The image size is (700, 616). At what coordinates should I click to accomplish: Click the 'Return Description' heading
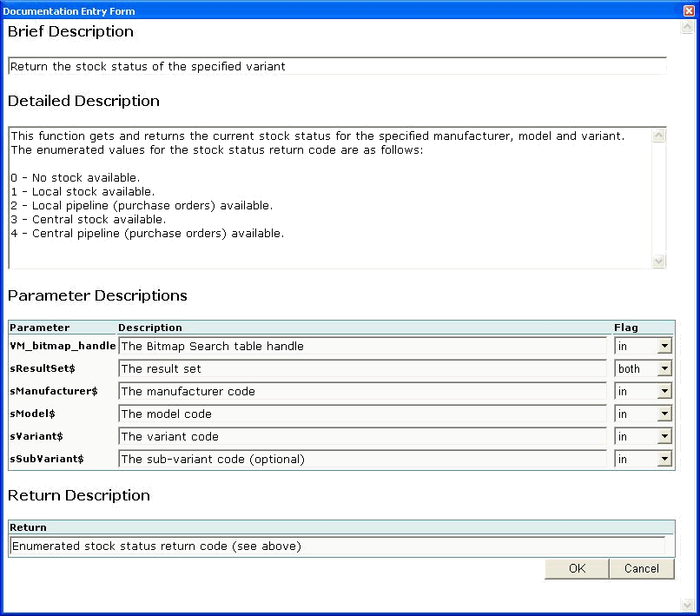[79, 495]
